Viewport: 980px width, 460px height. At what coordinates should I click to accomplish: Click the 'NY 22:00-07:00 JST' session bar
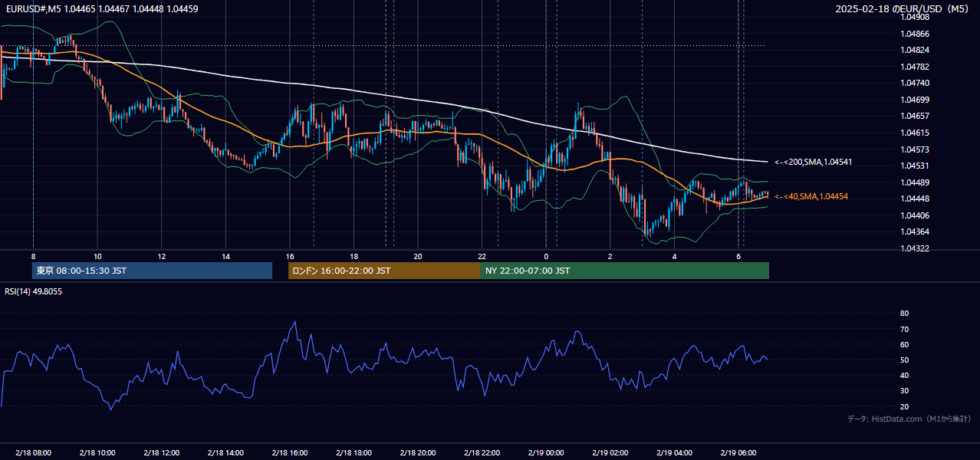click(x=625, y=271)
